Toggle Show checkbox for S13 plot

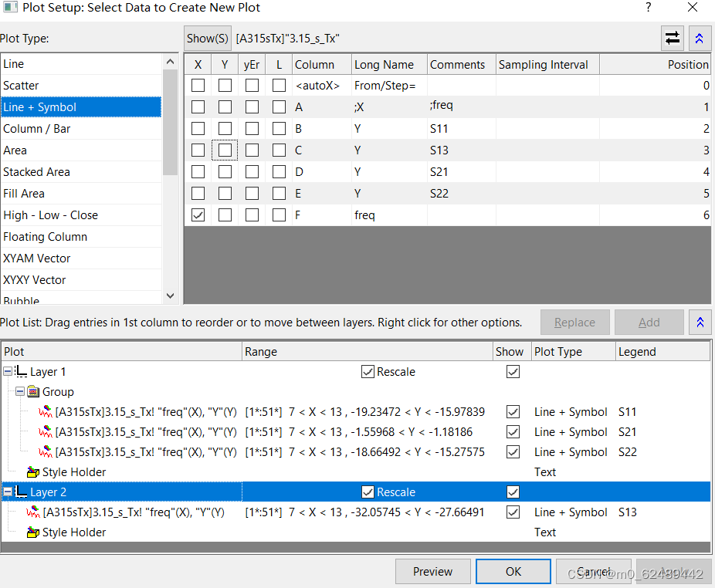pyautogui.click(x=513, y=512)
